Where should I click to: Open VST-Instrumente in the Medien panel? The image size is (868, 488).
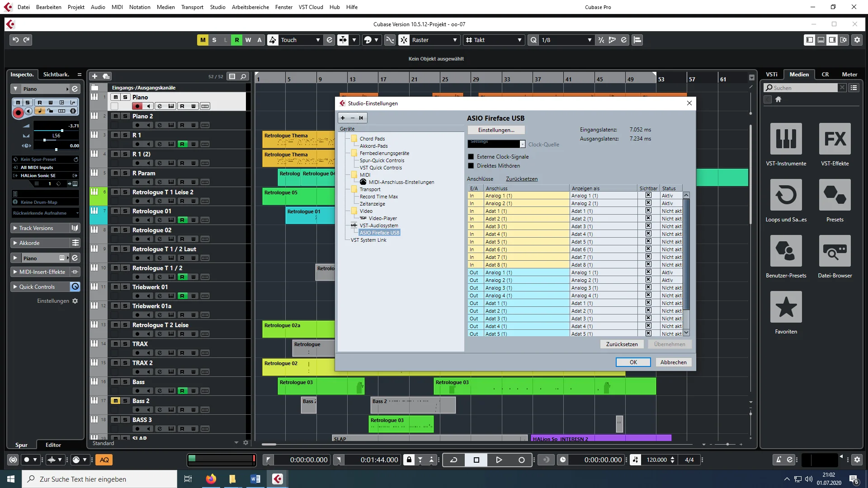pyautogui.click(x=786, y=139)
